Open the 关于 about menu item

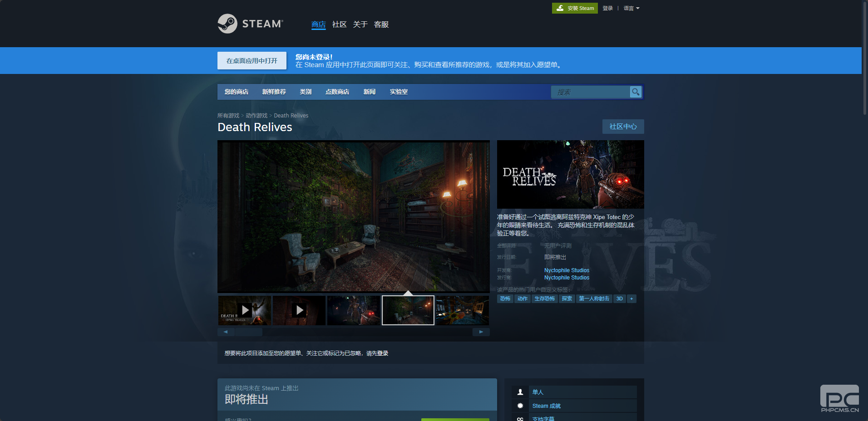coord(360,24)
